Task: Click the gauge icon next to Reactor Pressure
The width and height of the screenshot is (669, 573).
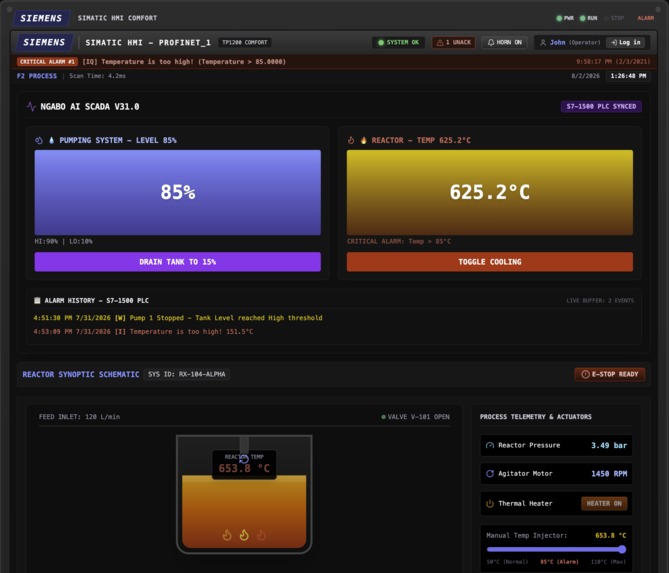Action: tap(490, 445)
